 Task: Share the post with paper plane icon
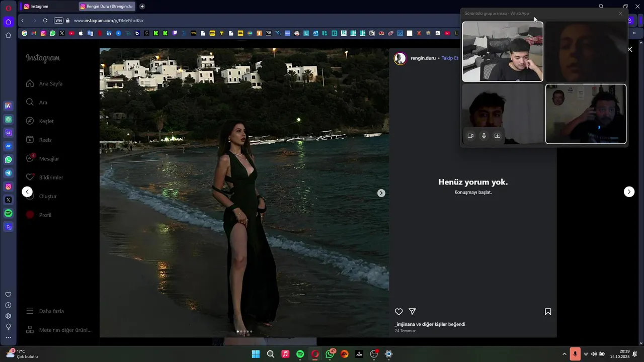pos(412,312)
